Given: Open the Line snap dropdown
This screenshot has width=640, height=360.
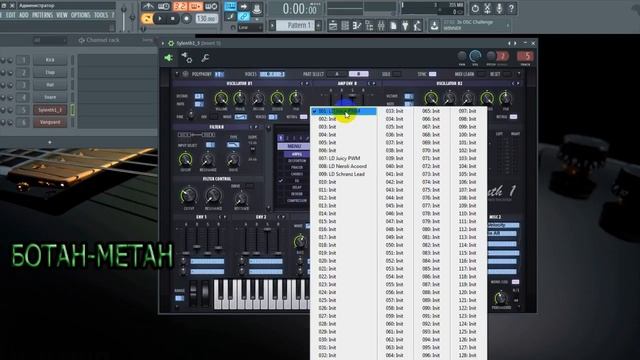Looking at the screenshot, I should click(x=250, y=27).
